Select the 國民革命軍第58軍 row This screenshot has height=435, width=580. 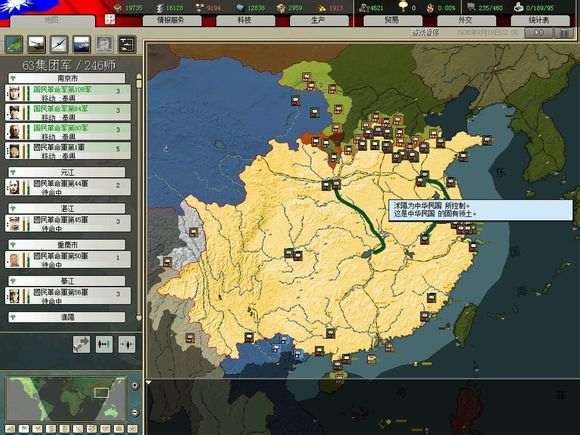68,296
